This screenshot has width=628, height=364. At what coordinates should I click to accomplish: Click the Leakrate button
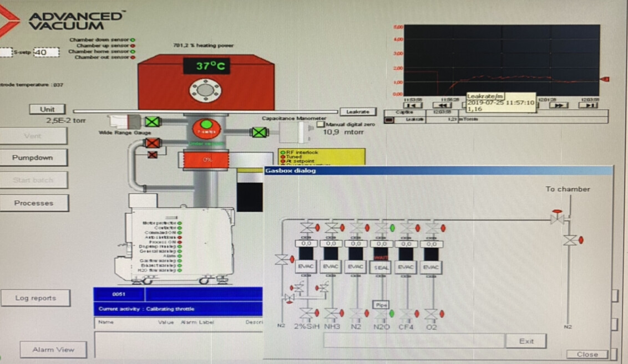pos(358,111)
